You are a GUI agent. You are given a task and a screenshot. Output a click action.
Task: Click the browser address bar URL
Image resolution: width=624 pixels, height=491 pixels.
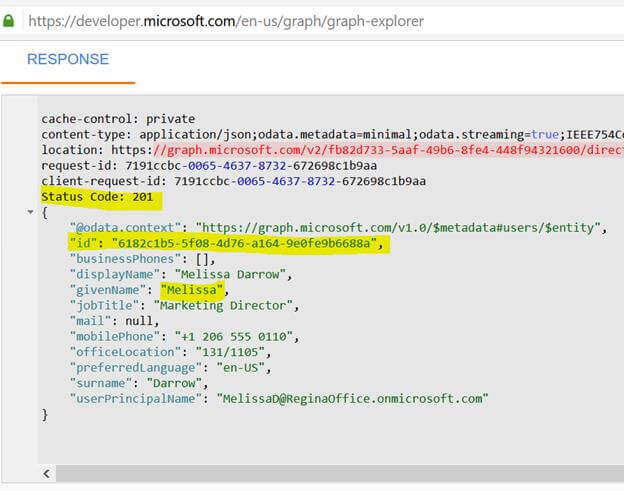[x=226, y=21]
